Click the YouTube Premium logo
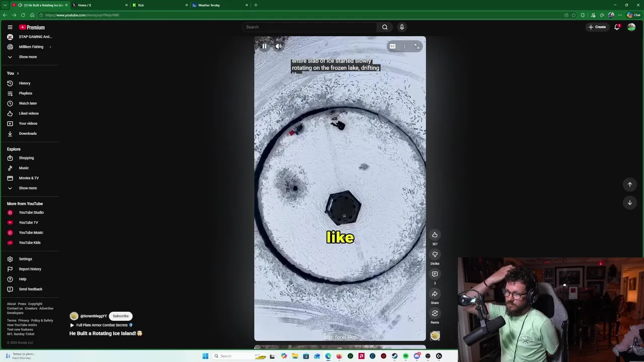The image size is (644, 362). (x=32, y=27)
